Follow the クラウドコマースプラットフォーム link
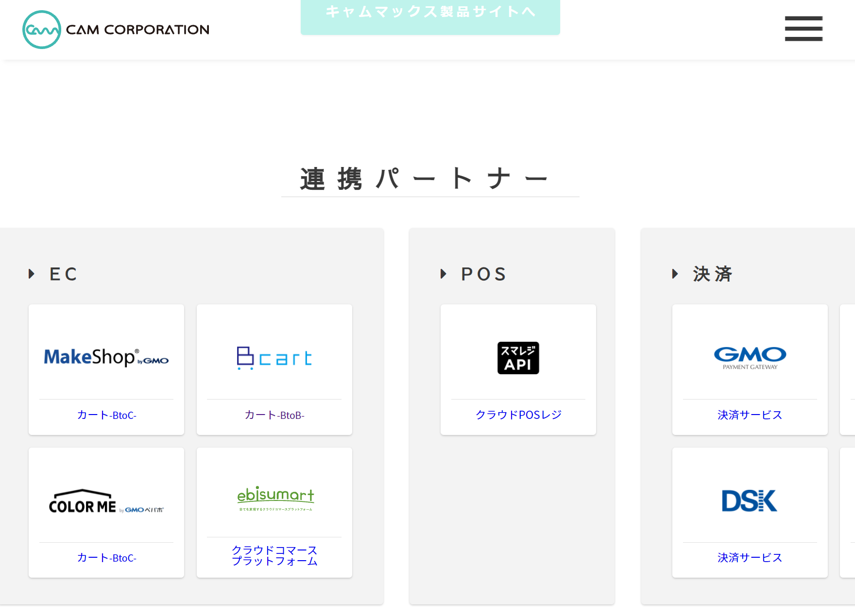 274,556
